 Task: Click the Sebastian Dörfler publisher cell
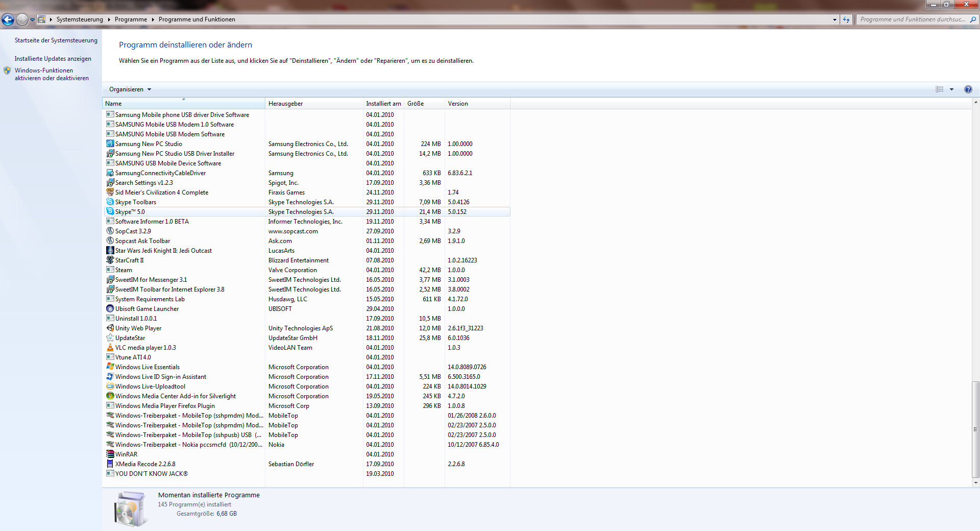[x=291, y=464]
